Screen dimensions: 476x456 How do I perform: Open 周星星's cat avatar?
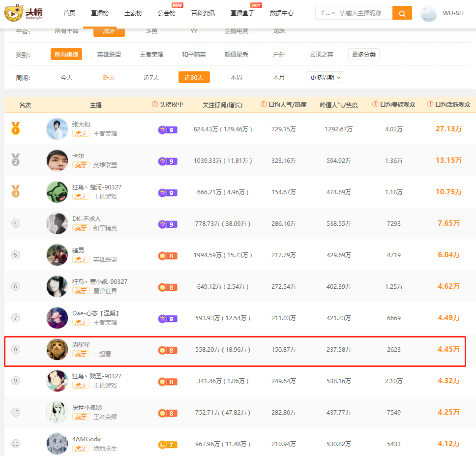pos(57,349)
